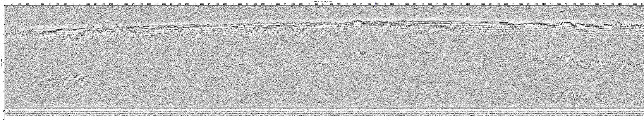This screenshot has width=644, height=120.
Task: Click the 3000 CMP axis label
Action: pos(232,4)
